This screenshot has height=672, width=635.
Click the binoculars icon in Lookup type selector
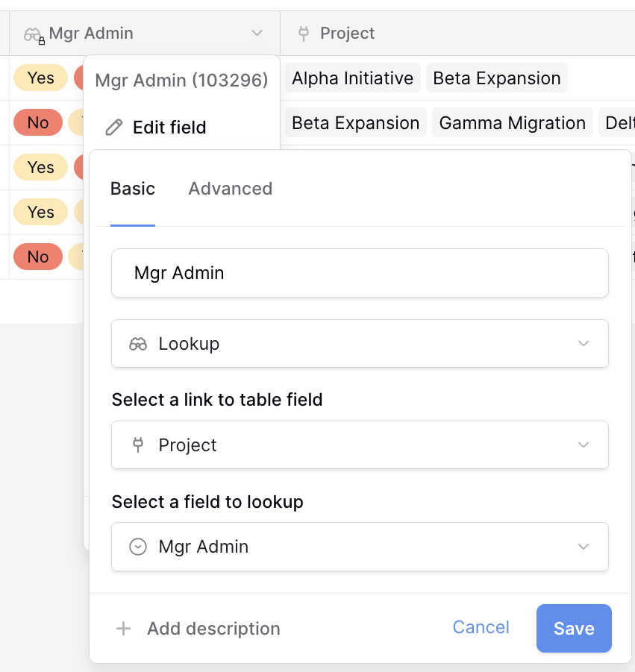138,344
